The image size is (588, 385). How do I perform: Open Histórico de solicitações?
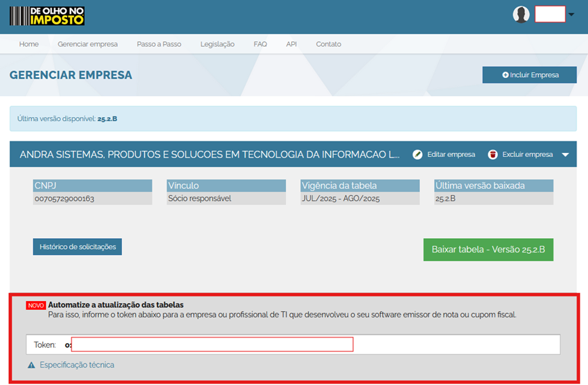[x=77, y=247]
